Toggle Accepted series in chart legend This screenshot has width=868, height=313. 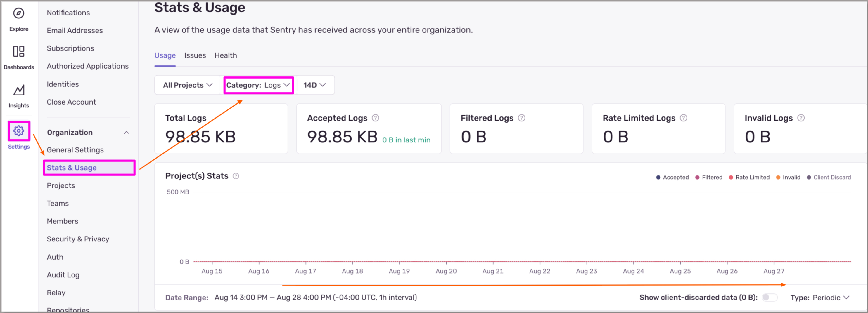point(672,177)
